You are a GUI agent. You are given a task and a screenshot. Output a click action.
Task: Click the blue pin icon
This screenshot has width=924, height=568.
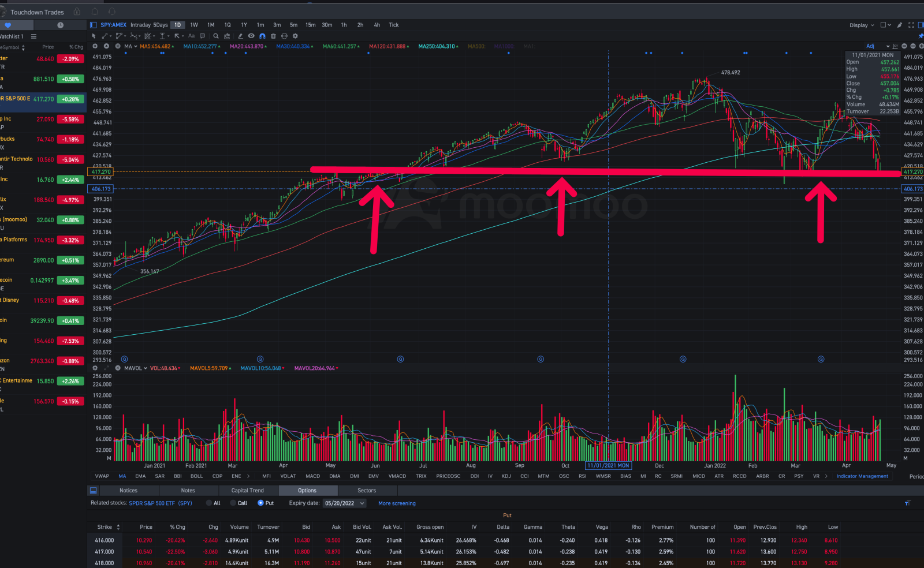(921, 36)
